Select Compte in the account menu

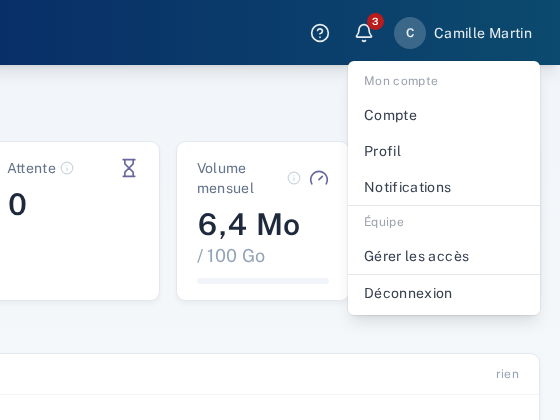coord(444,115)
